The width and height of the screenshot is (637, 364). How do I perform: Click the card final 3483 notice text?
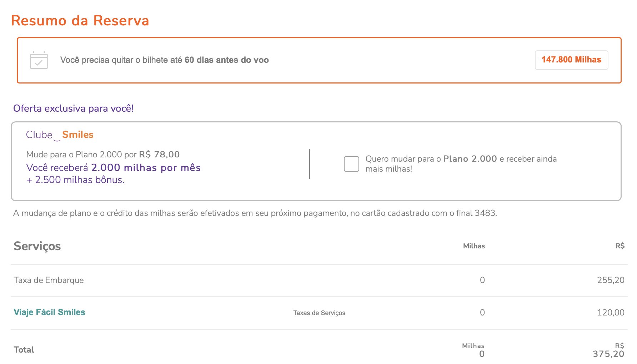click(x=255, y=213)
